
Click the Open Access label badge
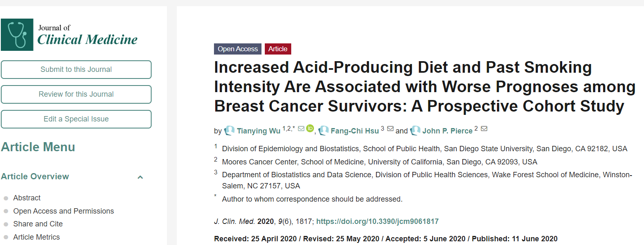click(x=238, y=49)
